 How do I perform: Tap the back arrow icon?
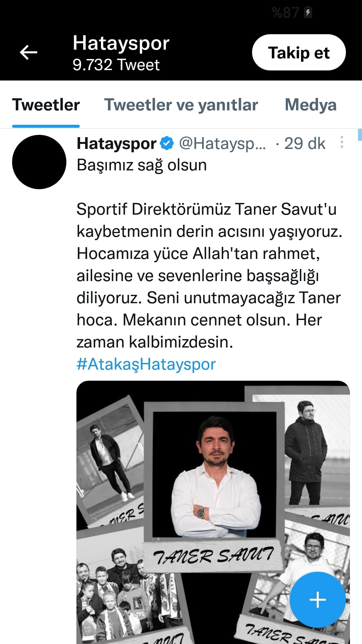point(28,53)
